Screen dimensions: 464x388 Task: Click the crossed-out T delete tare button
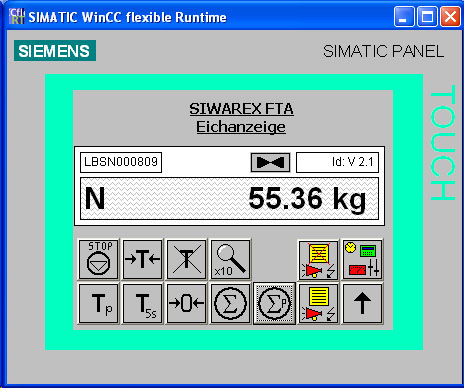186,259
